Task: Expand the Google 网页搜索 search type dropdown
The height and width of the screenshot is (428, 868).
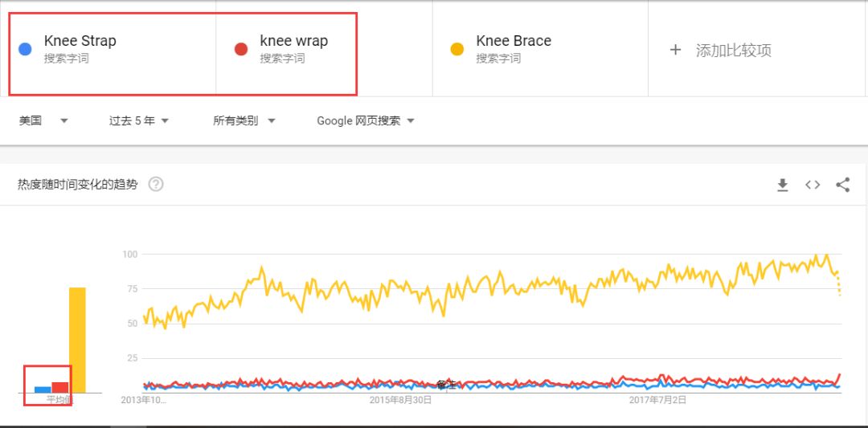Action: tap(366, 120)
